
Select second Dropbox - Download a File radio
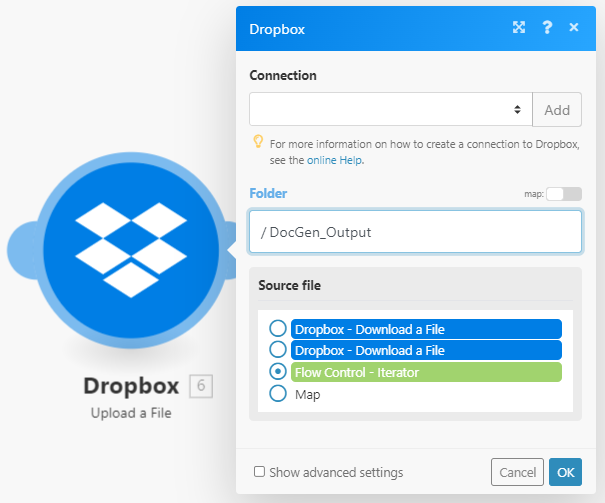277,349
